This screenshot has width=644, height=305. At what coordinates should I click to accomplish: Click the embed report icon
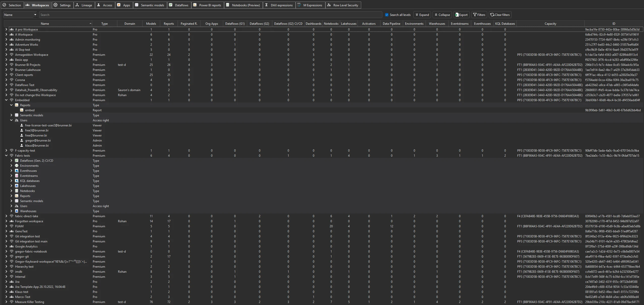pyautogui.click(x=22, y=110)
